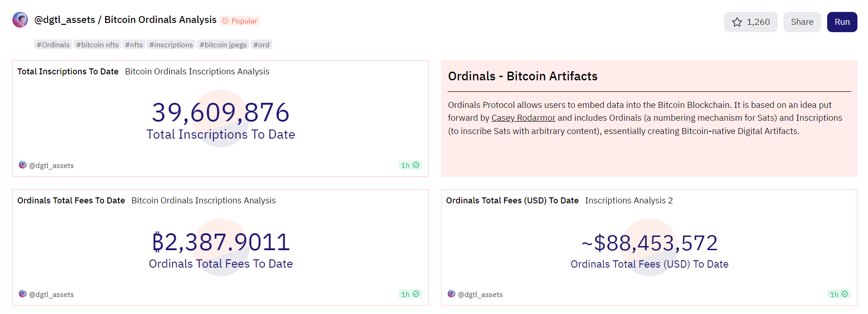Click the clock icon in the Popular badge

224,21
